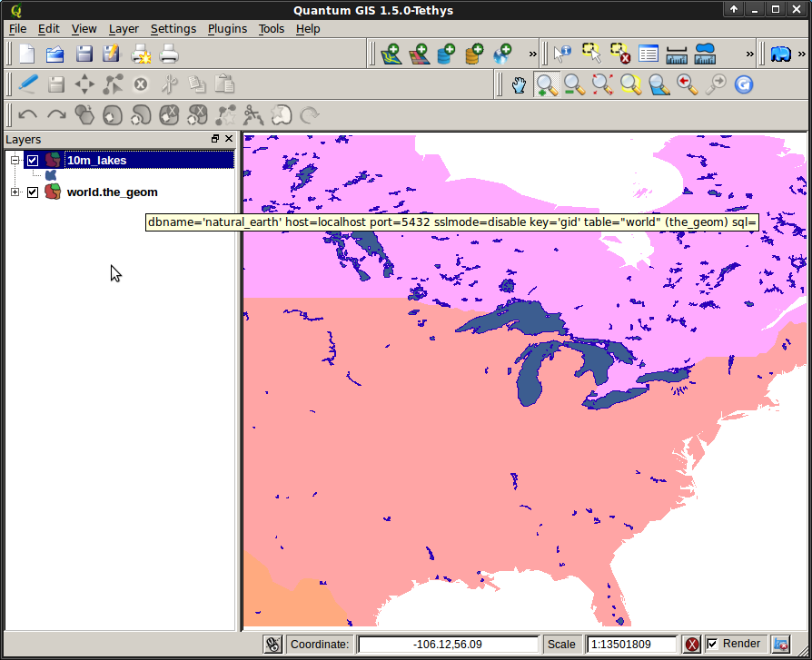Add a PostGIS layer

(446, 54)
